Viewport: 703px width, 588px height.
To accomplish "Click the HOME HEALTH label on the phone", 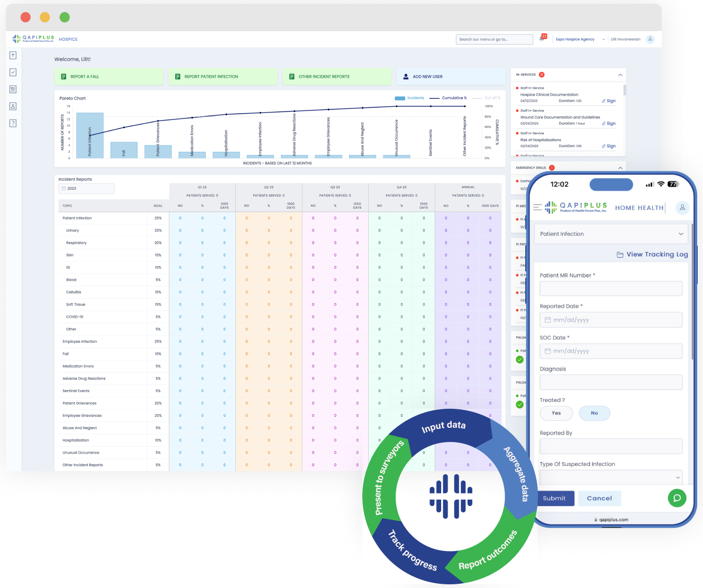I will tap(639, 208).
